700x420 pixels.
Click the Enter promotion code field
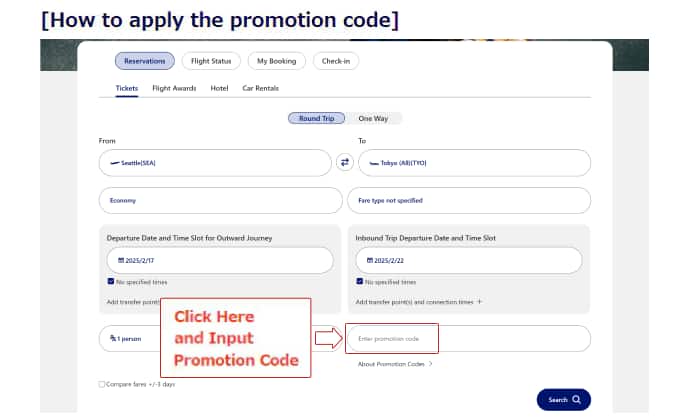click(392, 339)
